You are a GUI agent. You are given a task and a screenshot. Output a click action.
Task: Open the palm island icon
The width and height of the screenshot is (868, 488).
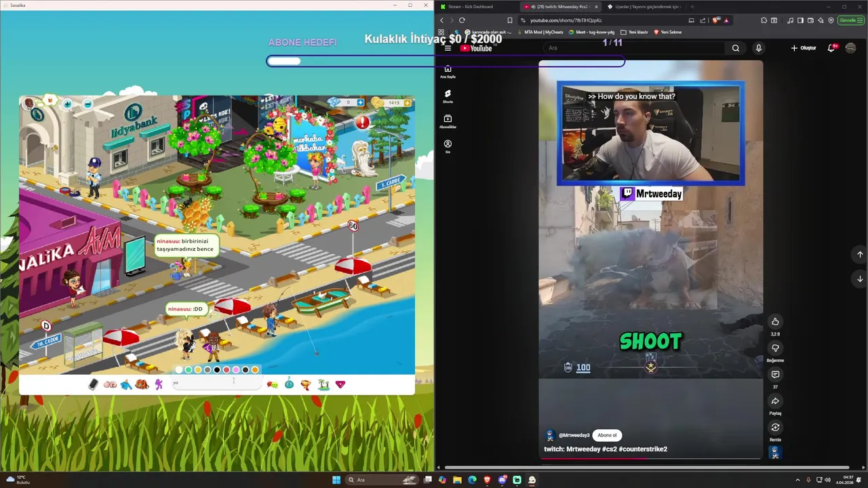[323, 384]
